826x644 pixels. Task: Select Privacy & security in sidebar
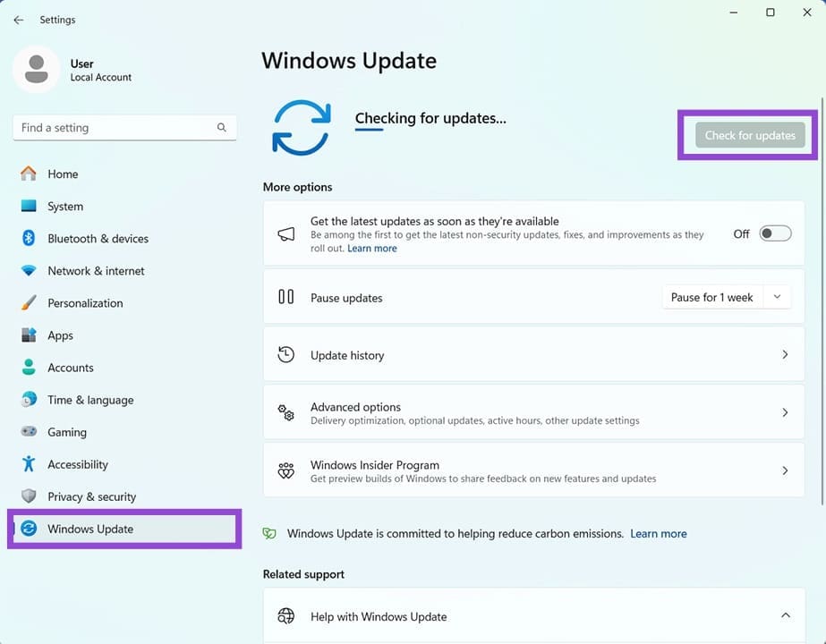28,496
